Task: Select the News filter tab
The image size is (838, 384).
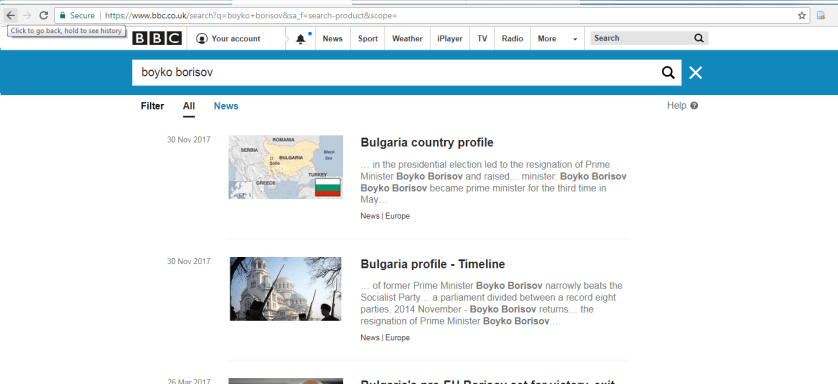Action: 226,106
